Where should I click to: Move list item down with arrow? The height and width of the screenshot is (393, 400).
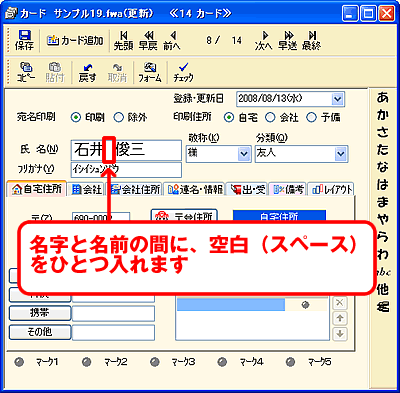[x=340, y=333]
